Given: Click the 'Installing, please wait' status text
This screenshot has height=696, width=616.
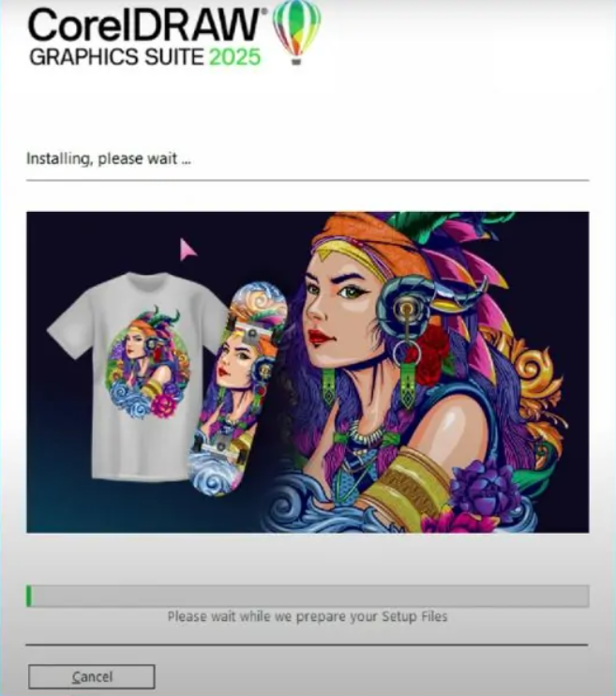Looking at the screenshot, I should (x=109, y=159).
